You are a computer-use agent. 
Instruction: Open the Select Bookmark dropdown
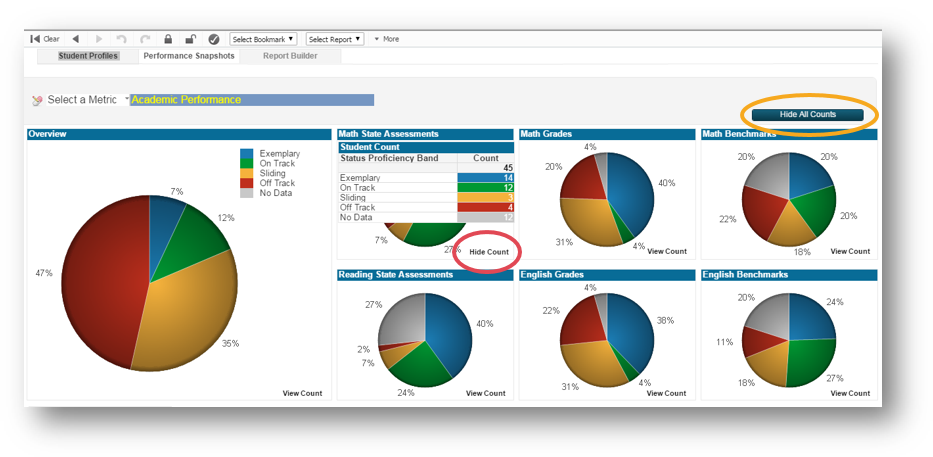click(x=263, y=39)
